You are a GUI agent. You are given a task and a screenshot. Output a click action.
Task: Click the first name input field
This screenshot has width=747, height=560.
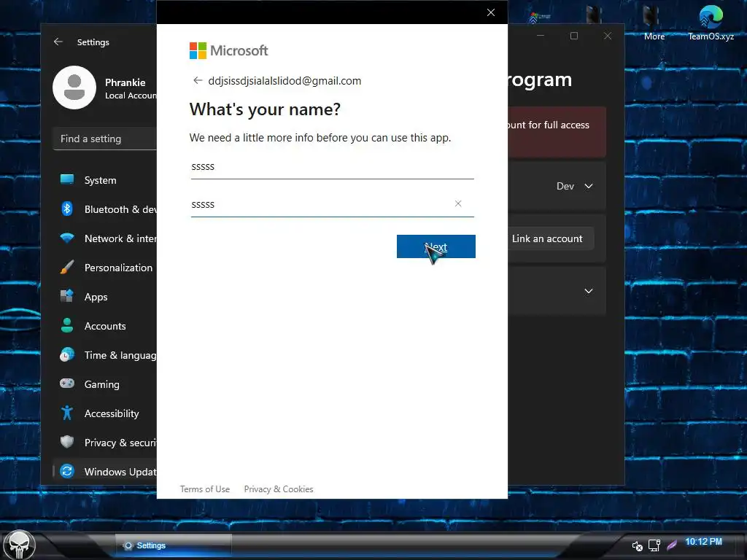coord(332,167)
